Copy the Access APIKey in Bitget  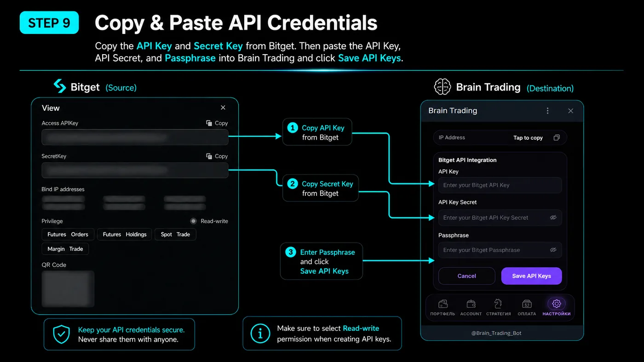(217, 123)
